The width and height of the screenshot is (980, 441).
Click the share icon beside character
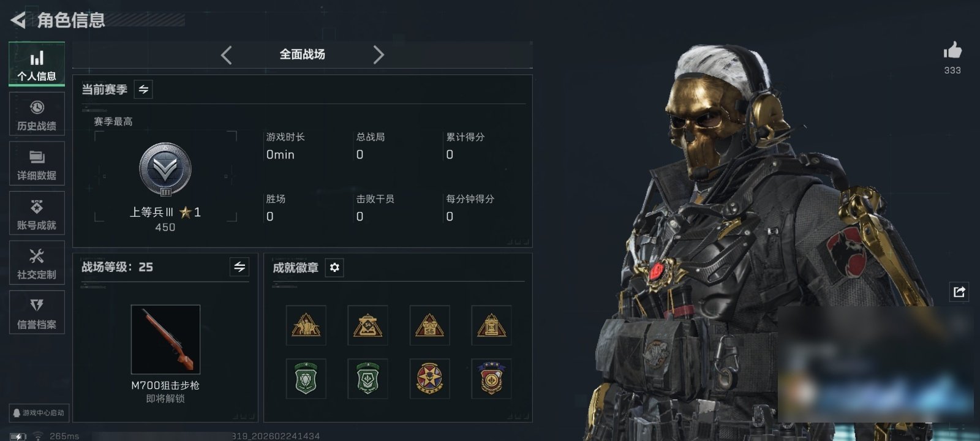tap(959, 292)
